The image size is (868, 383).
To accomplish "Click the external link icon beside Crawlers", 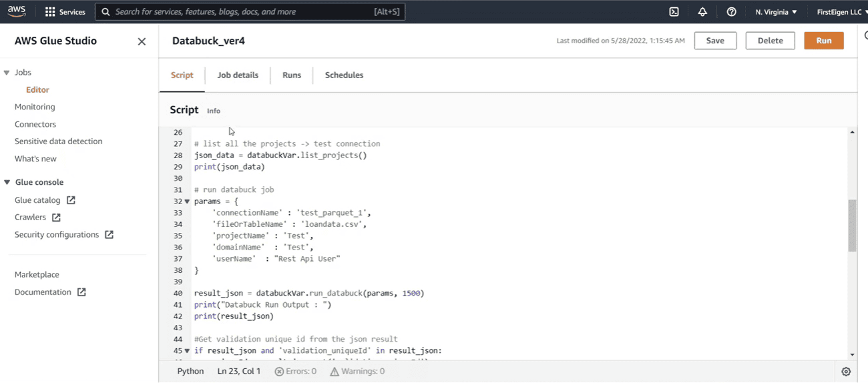I will pos(56,218).
